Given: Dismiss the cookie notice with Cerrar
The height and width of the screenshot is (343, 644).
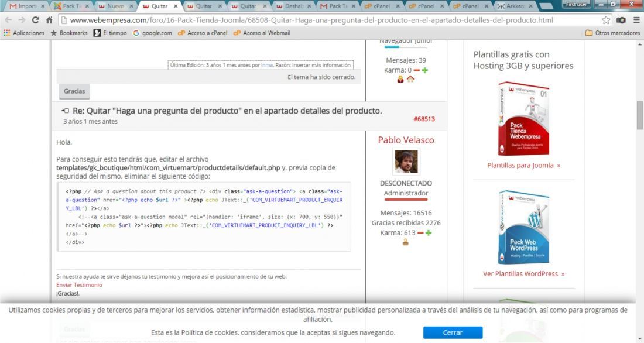Looking at the screenshot, I should pos(453,332).
